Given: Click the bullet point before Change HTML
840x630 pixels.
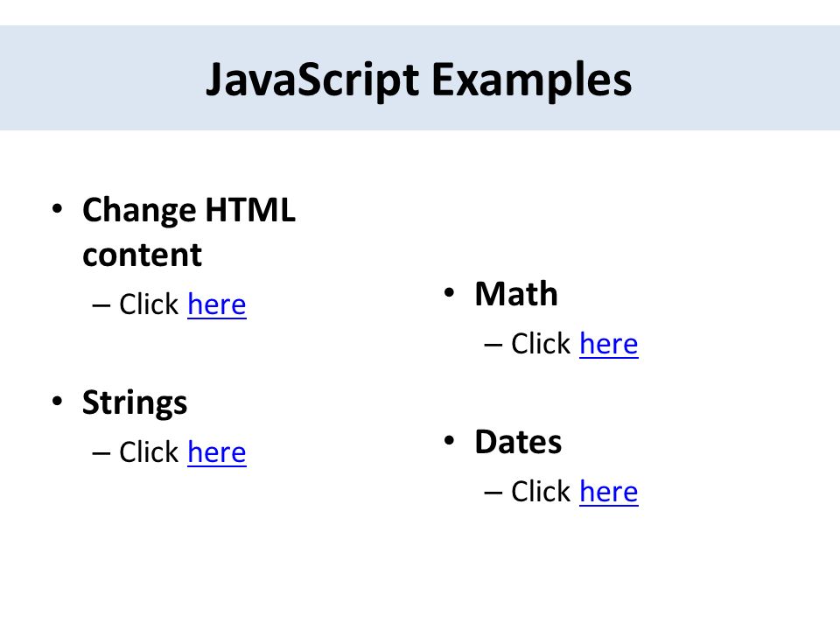Looking at the screenshot, I should (58, 208).
